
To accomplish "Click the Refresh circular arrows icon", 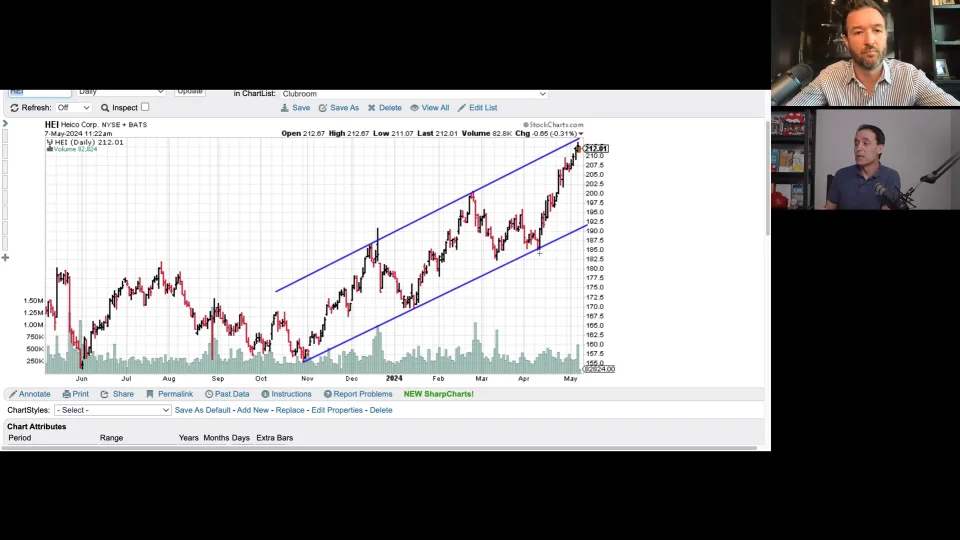I will [x=14, y=108].
